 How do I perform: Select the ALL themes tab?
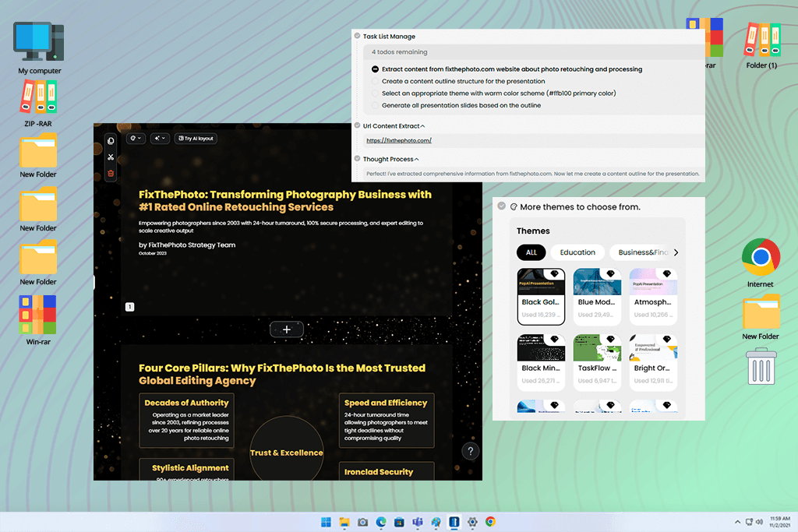pyautogui.click(x=531, y=252)
